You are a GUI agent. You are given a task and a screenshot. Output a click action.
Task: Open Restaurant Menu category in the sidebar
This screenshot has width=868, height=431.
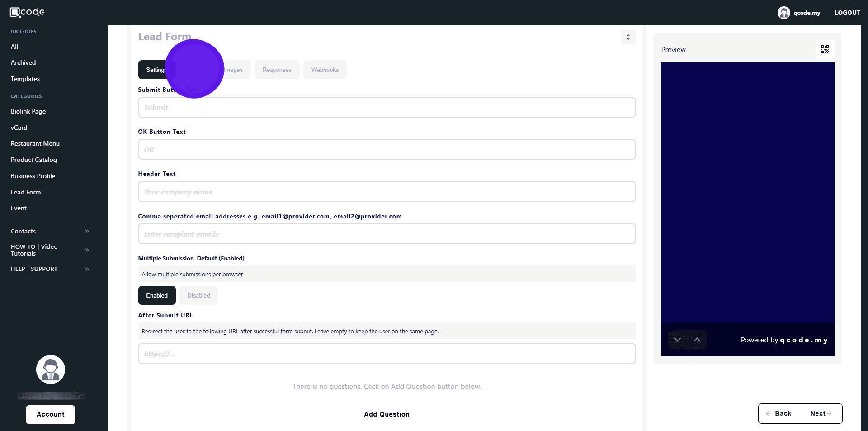click(x=35, y=143)
